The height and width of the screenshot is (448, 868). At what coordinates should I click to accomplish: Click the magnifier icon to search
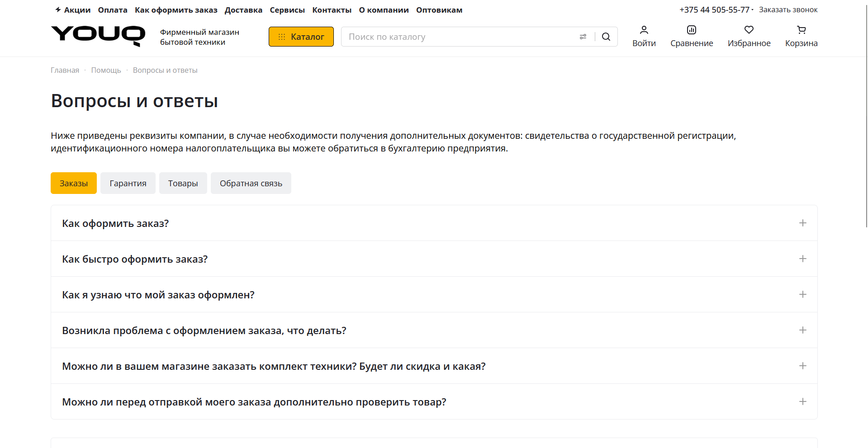tap(606, 37)
